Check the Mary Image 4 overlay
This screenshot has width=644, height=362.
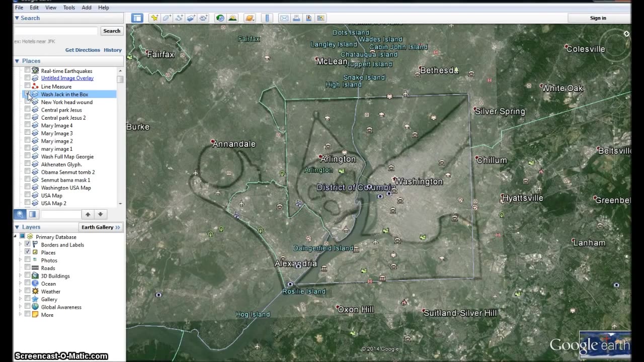coord(28,125)
